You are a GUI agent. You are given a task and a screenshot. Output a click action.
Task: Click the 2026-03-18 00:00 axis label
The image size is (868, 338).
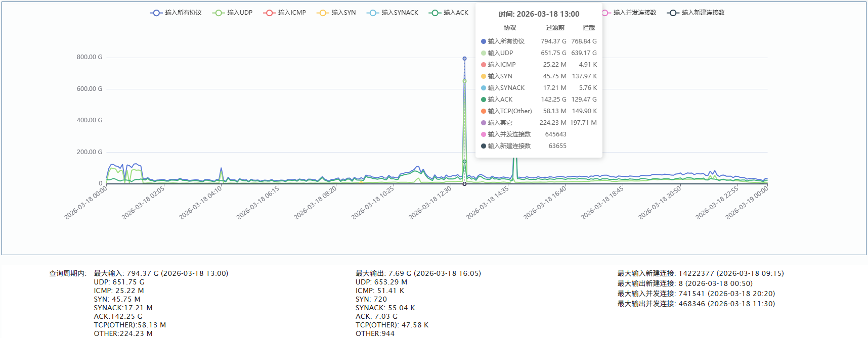click(86, 203)
